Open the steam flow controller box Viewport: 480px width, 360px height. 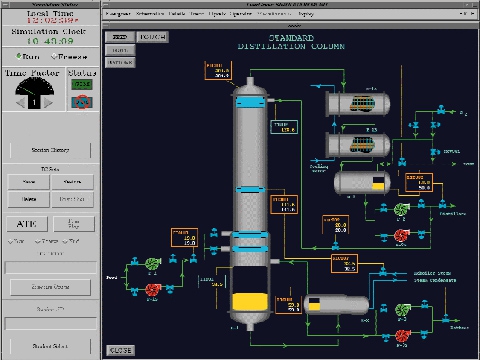click(345, 263)
